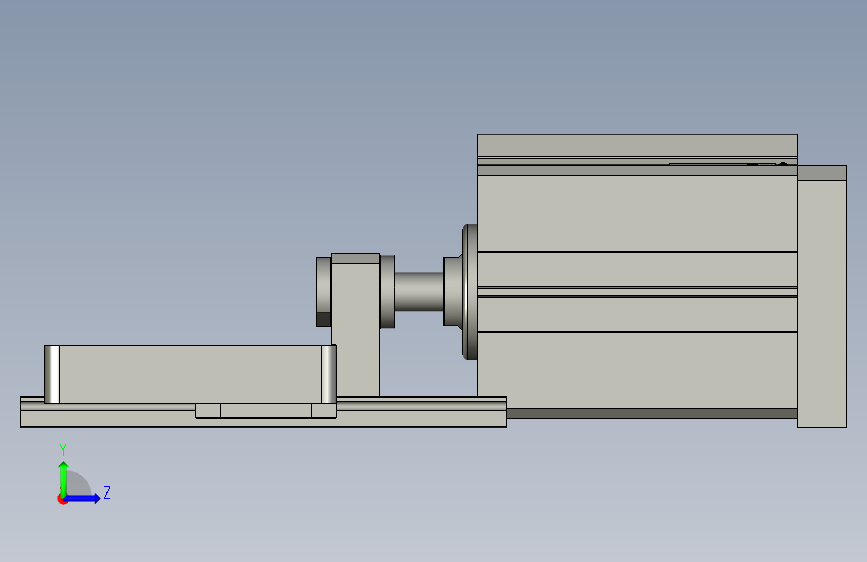867x562 pixels.
Task: Select the collar right of the support block
Action: [387, 292]
